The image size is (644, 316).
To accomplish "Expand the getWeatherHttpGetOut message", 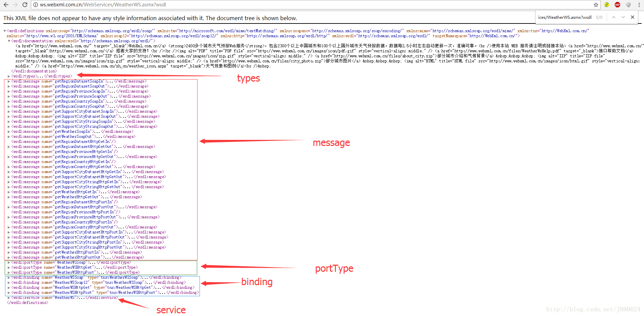I will (9, 197).
